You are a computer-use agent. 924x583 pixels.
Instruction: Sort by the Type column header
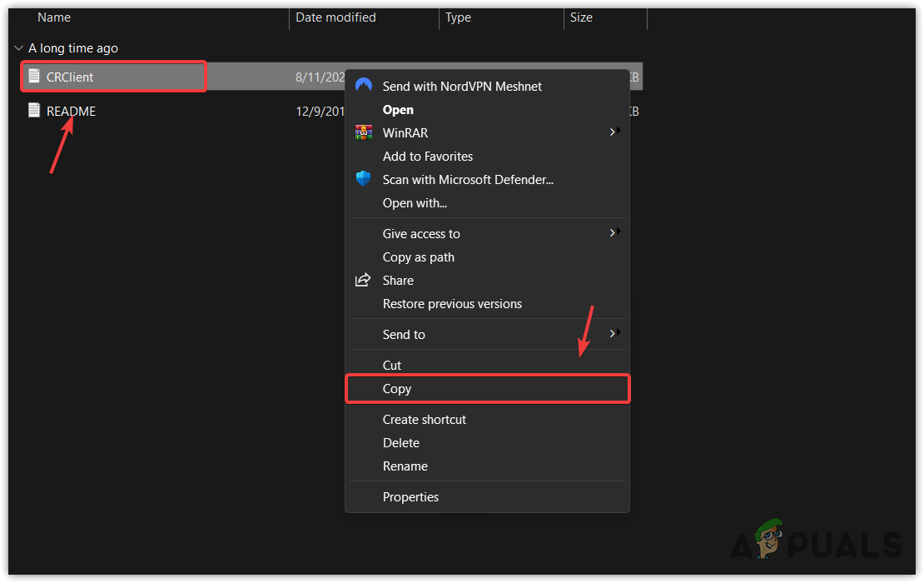[459, 17]
